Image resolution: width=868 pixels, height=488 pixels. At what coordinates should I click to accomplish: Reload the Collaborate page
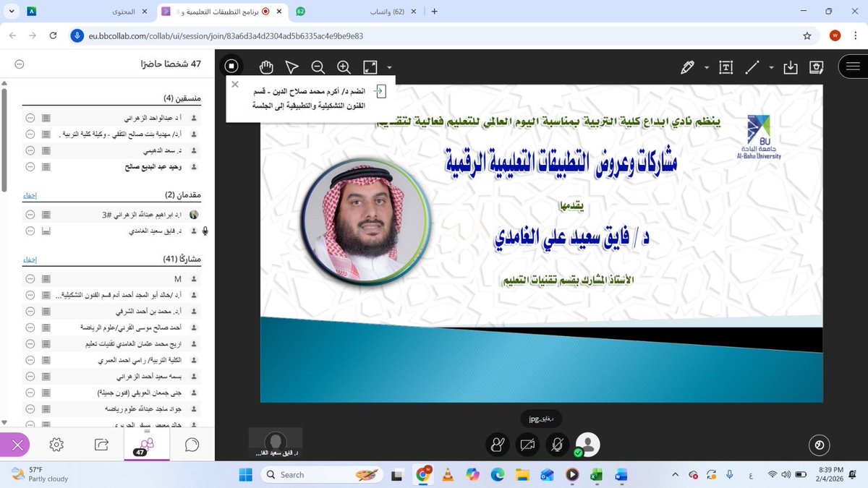point(53,35)
